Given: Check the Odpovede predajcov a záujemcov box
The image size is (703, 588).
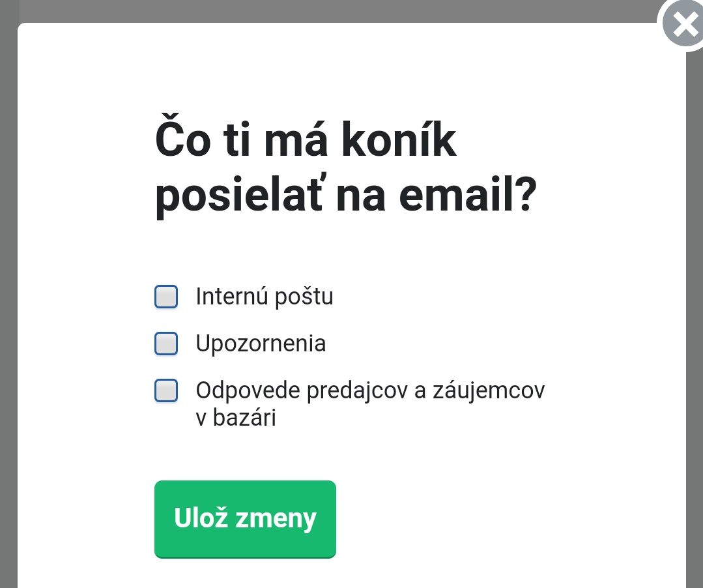Looking at the screenshot, I should (x=166, y=390).
